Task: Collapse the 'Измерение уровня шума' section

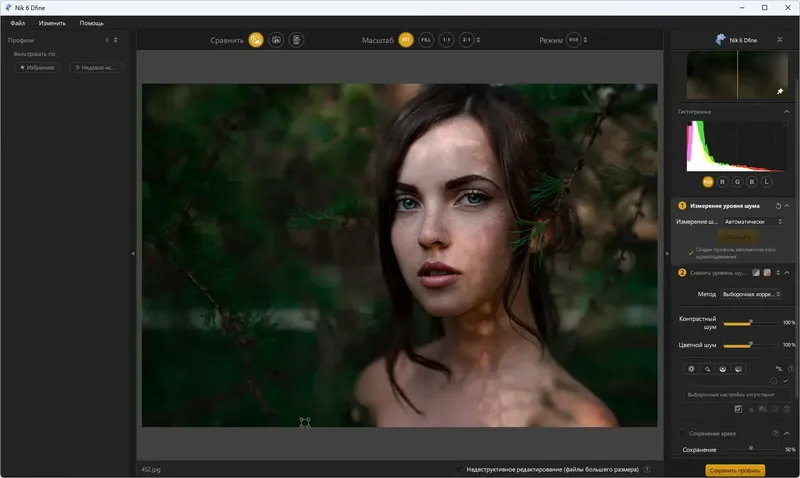Action: click(x=786, y=205)
